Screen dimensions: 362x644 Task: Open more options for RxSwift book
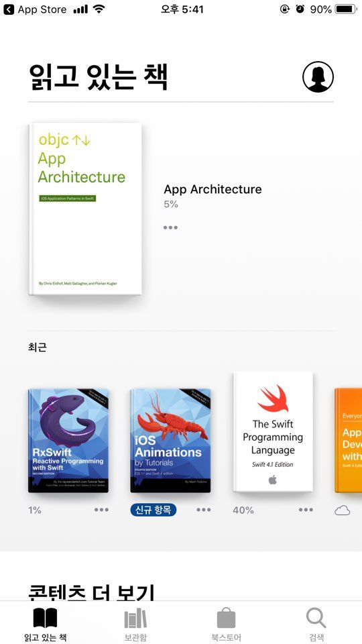click(x=101, y=510)
